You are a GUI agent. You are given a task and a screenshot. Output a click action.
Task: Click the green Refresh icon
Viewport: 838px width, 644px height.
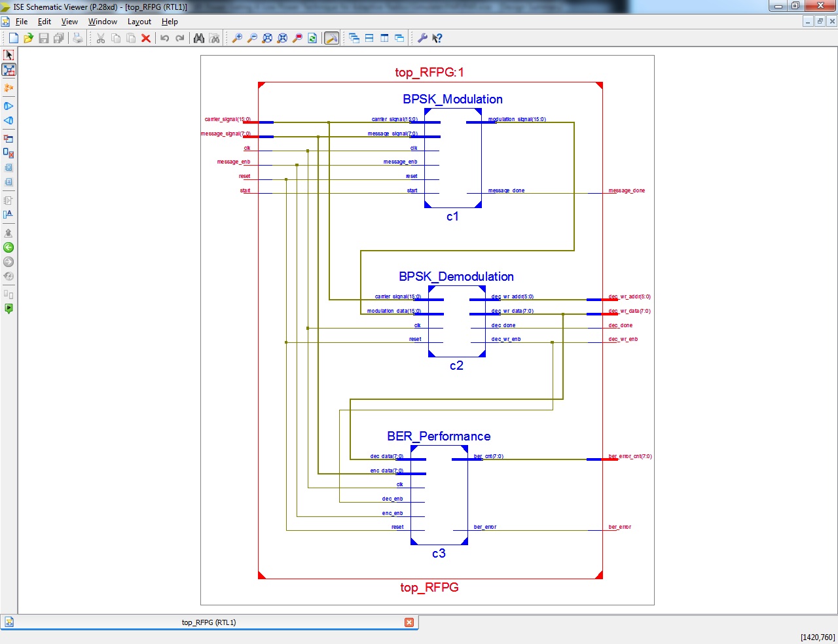pos(313,38)
